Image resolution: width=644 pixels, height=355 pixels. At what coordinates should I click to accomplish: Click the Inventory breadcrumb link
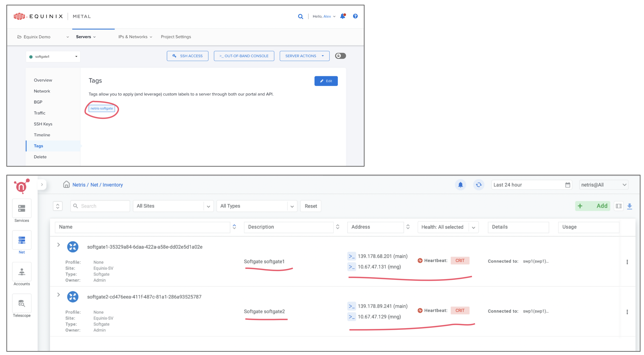[113, 185]
